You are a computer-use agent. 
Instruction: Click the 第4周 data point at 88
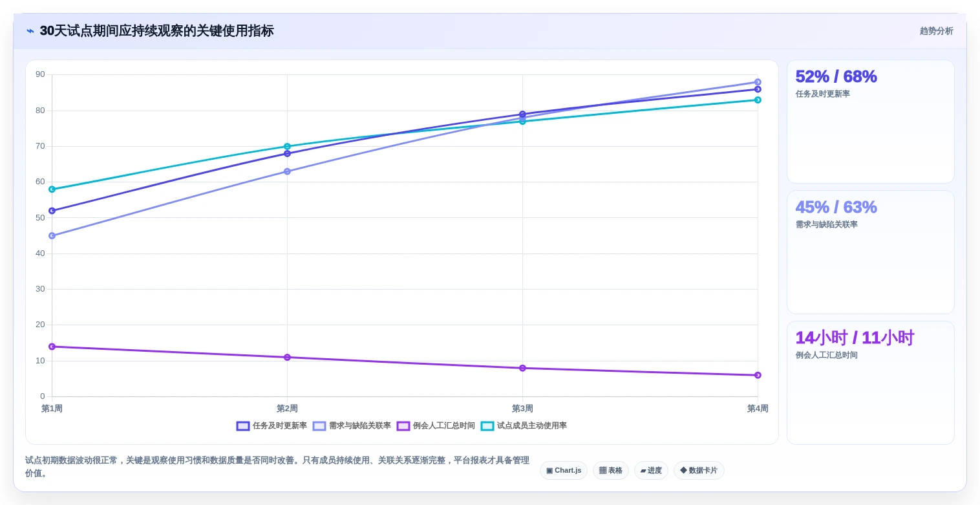758,82
